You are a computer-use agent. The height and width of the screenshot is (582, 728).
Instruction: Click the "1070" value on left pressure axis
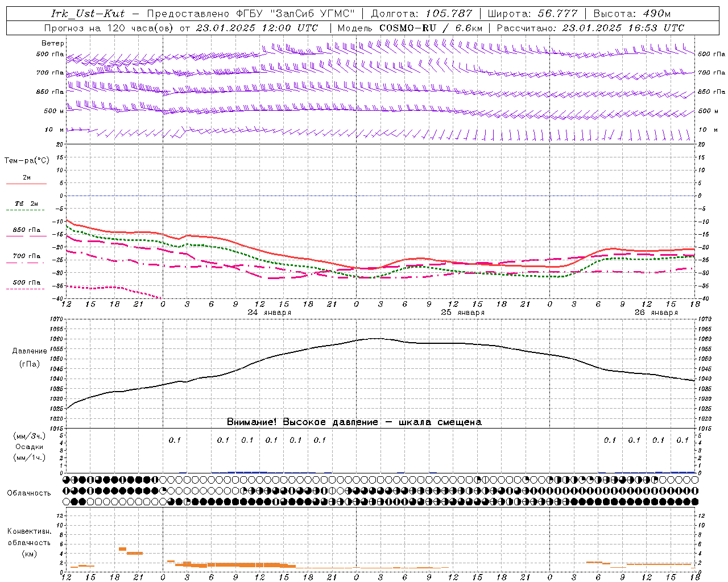(x=56, y=319)
